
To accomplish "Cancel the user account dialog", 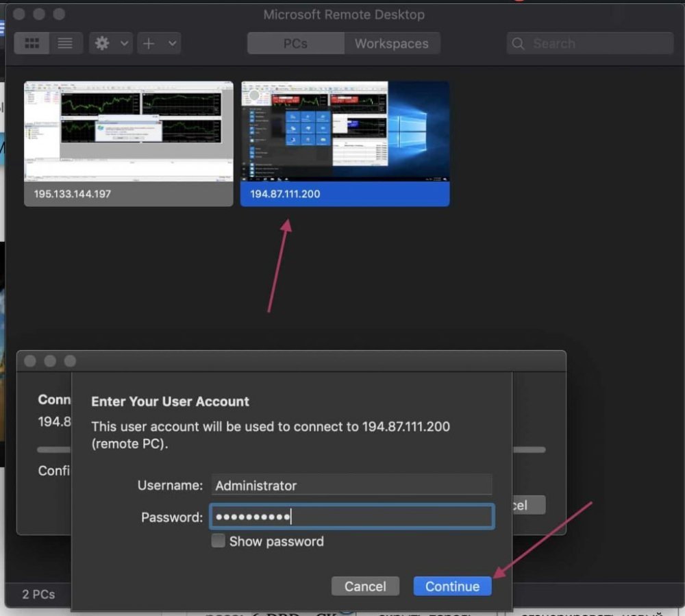I will click(x=365, y=587).
